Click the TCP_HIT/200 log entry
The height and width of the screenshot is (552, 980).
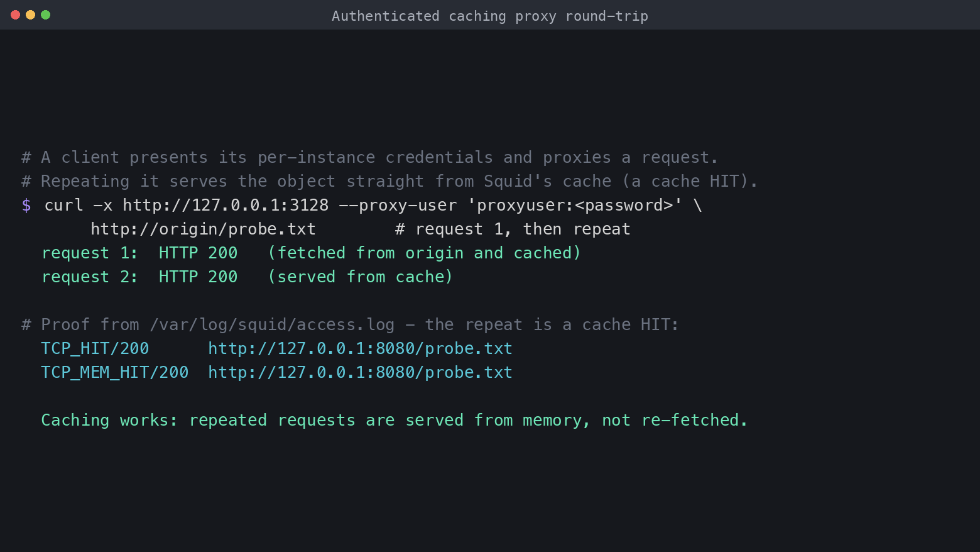click(95, 348)
